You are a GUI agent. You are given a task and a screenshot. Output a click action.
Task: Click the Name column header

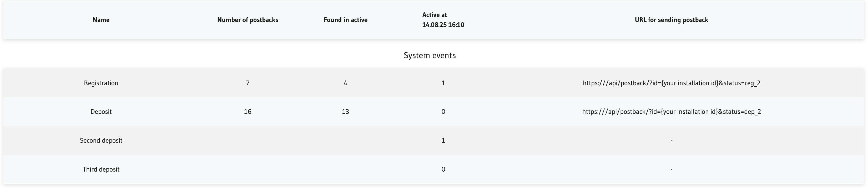point(101,20)
